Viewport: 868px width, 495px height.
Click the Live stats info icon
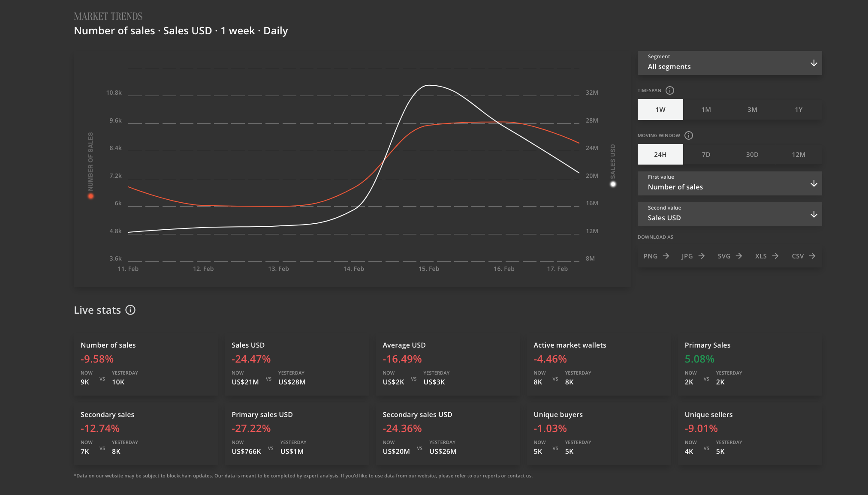(130, 310)
